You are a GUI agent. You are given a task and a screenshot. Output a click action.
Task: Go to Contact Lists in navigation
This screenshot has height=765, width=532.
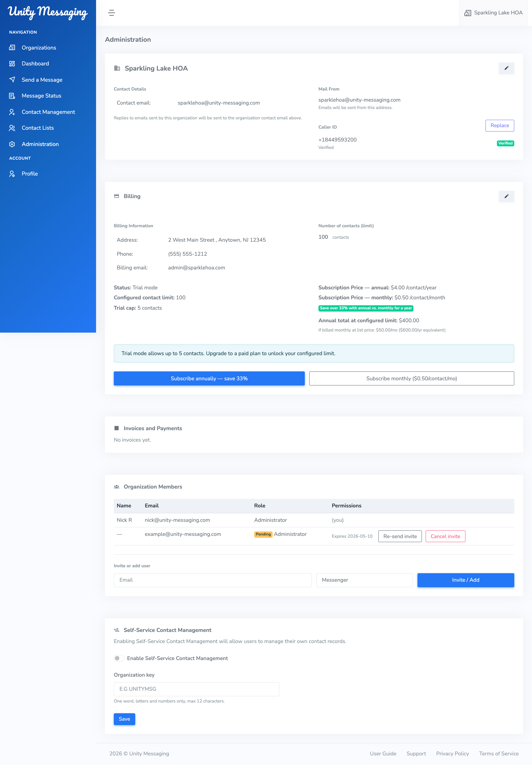tap(38, 128)
